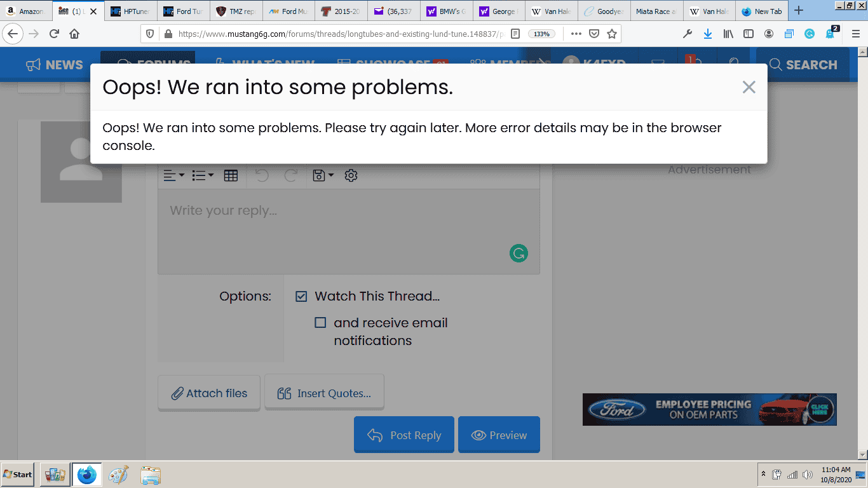Open the tracking protection shield icon
Image resolution: width=868 pixels, height=488 pixels.
coord(151,34)
